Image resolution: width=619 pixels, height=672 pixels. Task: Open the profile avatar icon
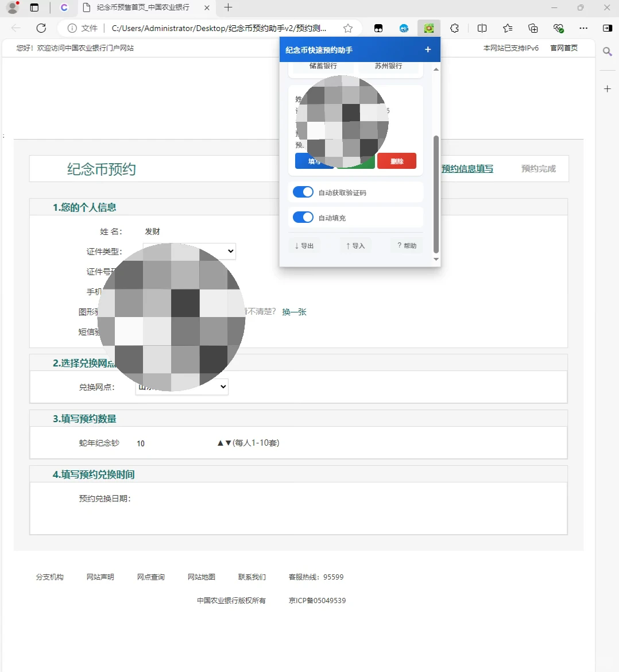[13, 7]
